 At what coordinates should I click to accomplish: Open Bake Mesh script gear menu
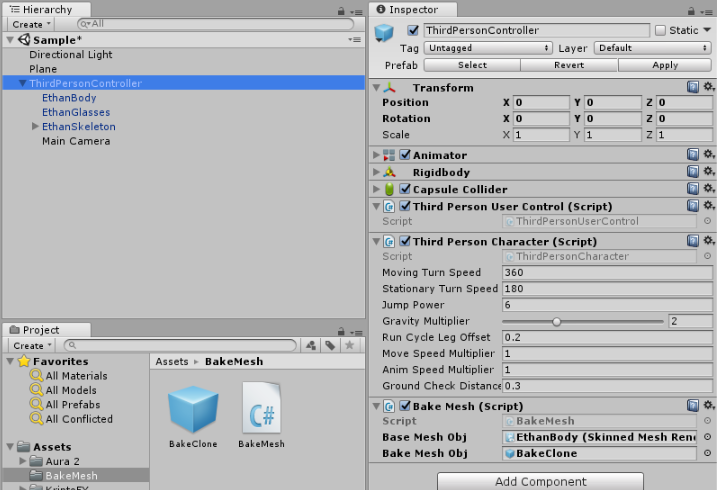708,405
